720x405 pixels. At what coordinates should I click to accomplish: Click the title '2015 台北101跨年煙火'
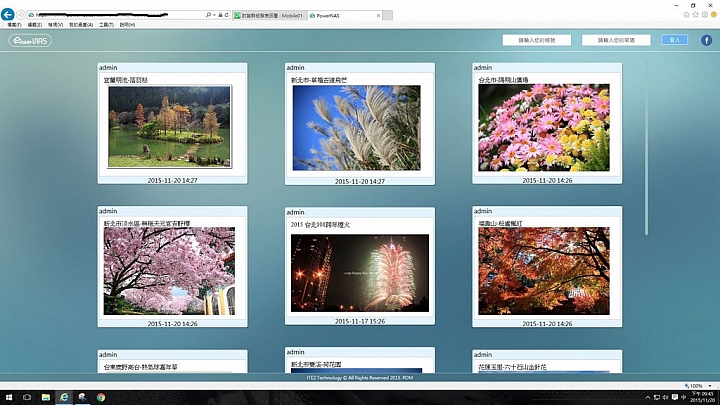(321, 225)
